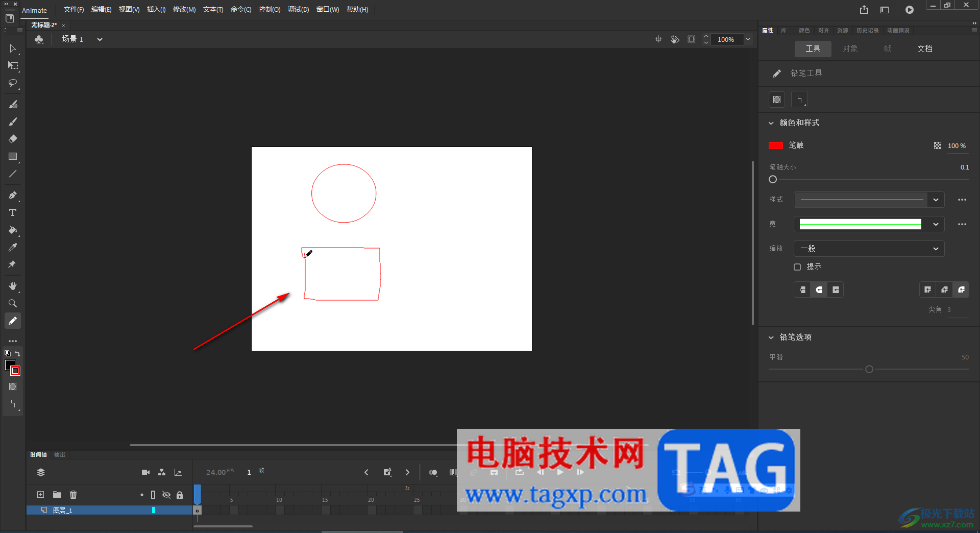Image resolution: width=980 pixels, height=533 pixels.
Task: Select the Text tool
Action: tap(13, 212)
